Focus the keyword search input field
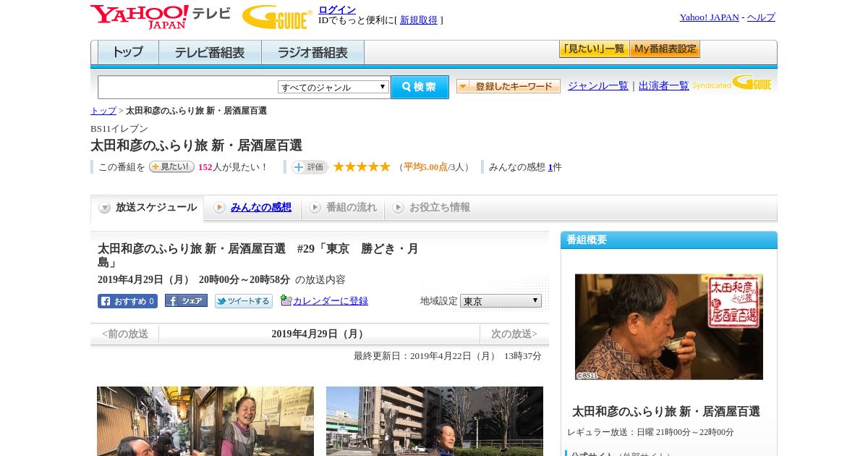The width and height of the screenshot is (868, 456). (x=188, y=88)
